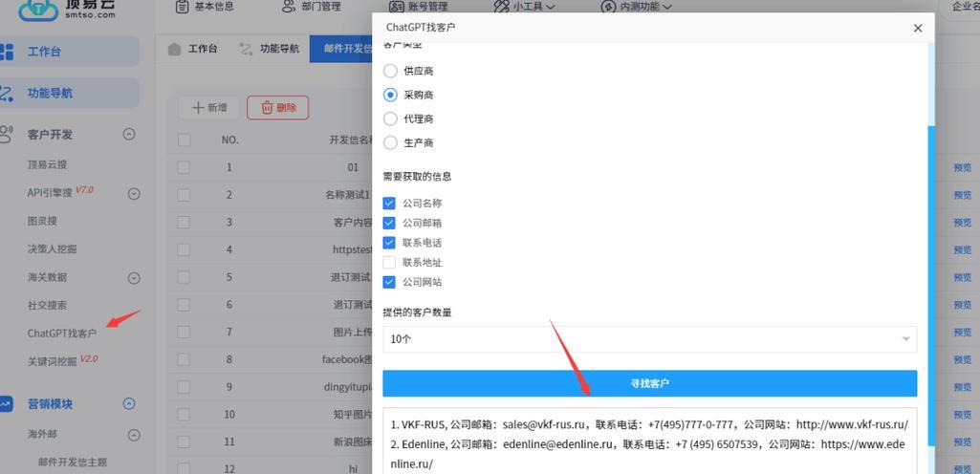The image size is (980, 474).
Task: Collapse the 海外邮 submenu arrow
Action: 134,434
